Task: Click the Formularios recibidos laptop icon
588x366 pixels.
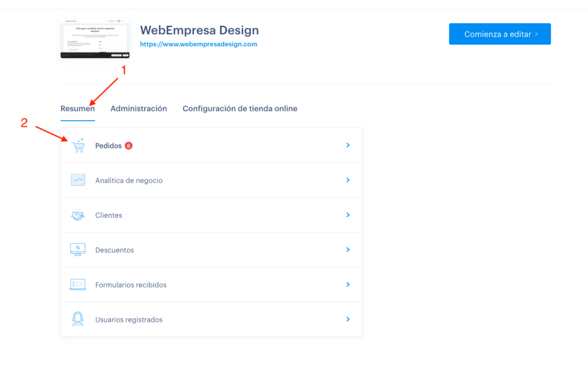Action: [x=78, y=285]
